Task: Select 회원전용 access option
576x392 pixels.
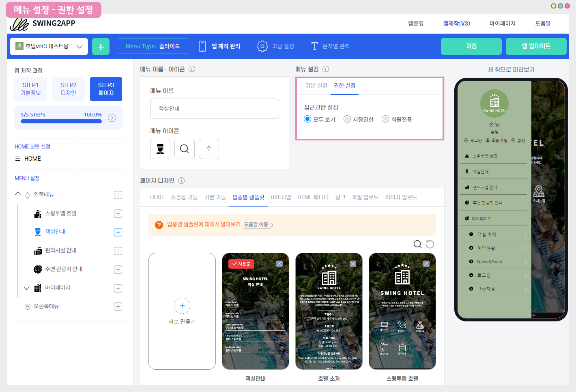Action: [385, 119]
